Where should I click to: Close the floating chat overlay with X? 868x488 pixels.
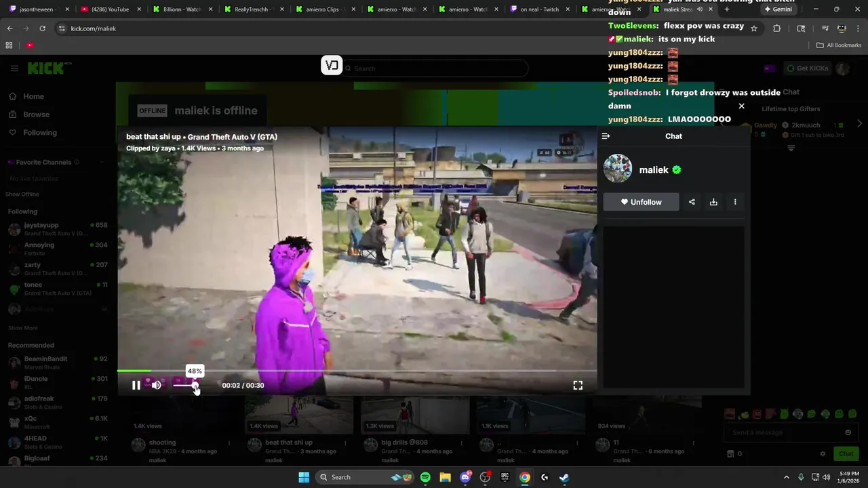[x=741, y=106]
